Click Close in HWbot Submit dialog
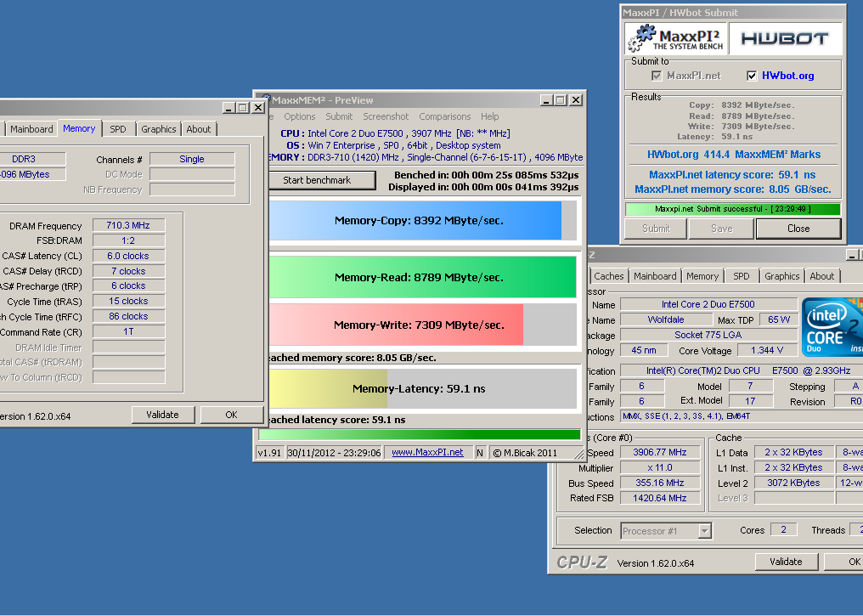This screenshot has height=616, width=863. 798,229
